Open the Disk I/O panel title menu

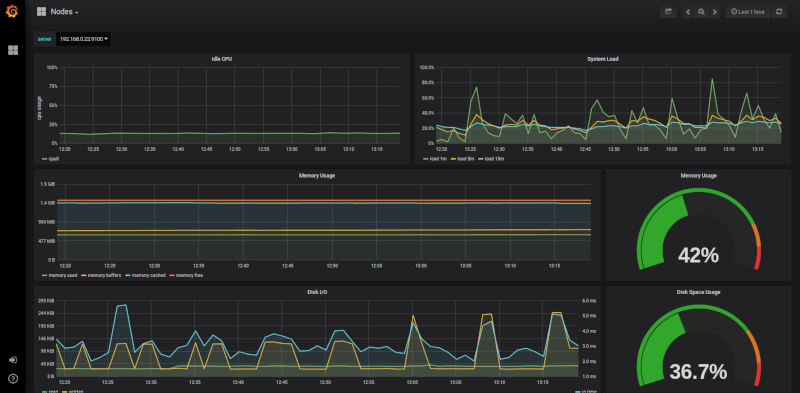coord(317,292)
